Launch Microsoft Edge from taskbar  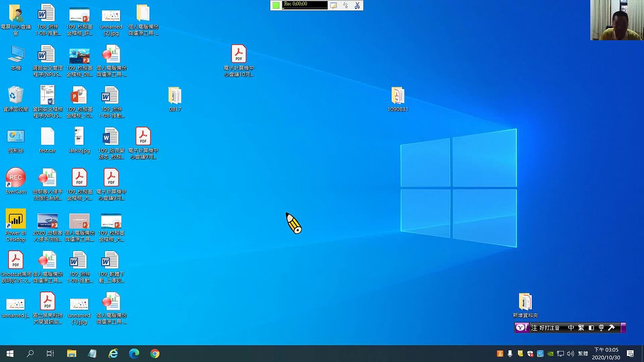tap(134, 353)
